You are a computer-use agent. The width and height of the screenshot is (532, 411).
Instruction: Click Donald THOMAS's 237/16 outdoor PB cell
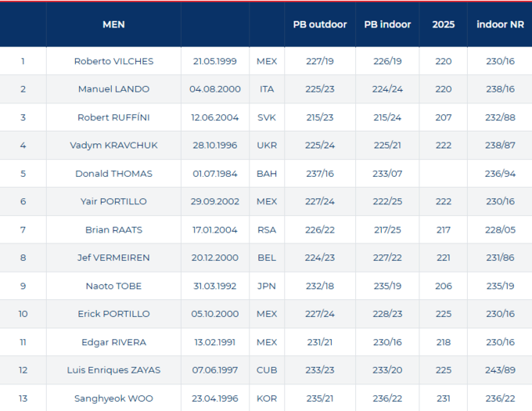coord(320,174)
